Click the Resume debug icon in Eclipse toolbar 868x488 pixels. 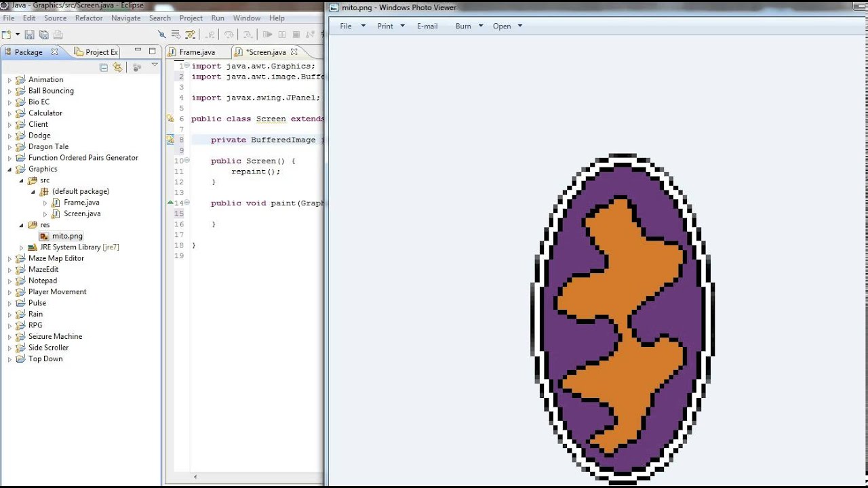coord(268,35)
